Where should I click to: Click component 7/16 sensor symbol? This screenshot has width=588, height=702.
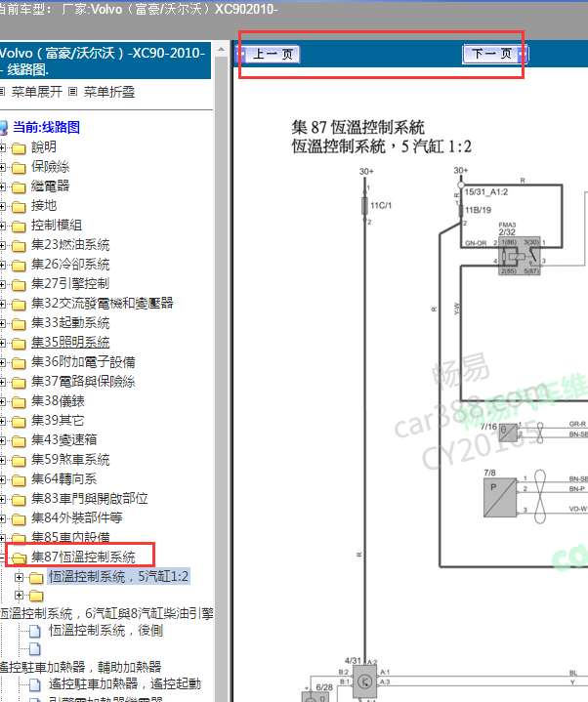click(x=507, y=433)
